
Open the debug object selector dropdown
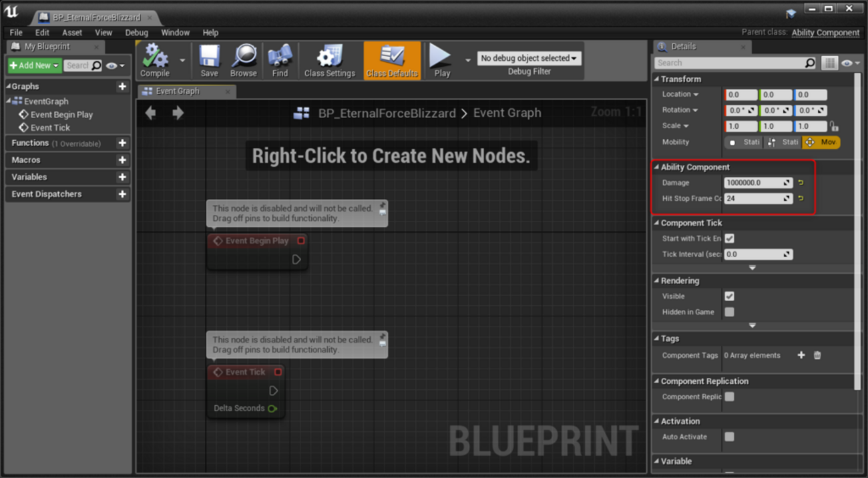coord(529,58)
